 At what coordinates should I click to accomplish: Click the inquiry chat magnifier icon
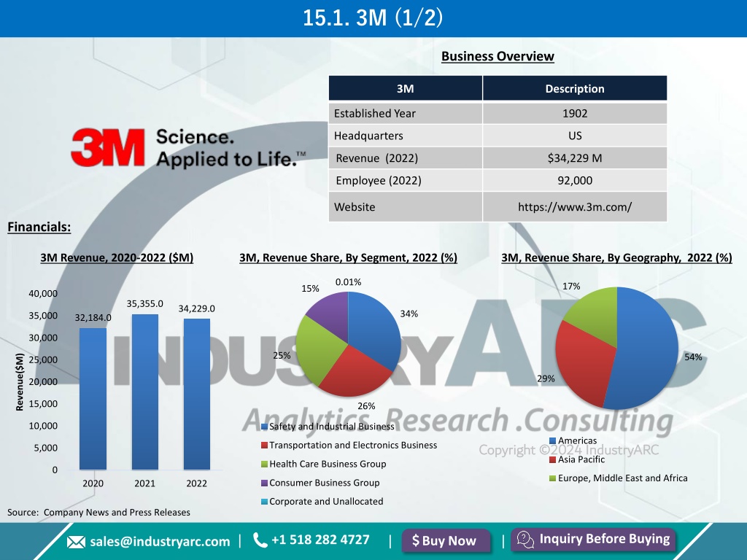(525, 540)
